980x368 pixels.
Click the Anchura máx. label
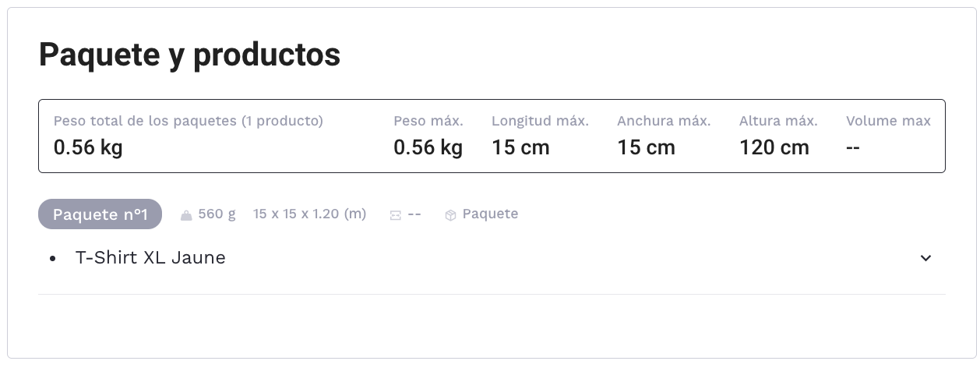click(664, 121)
